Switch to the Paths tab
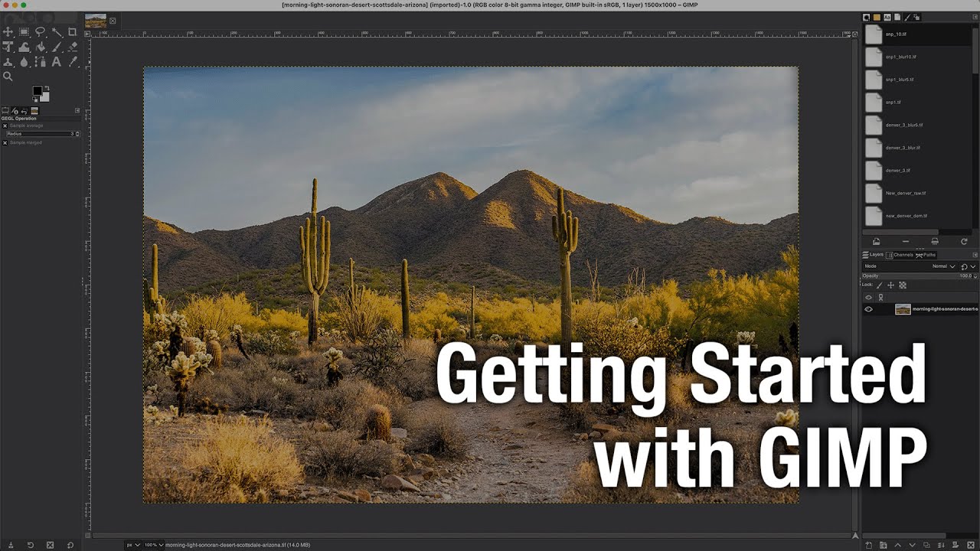This screenshot has height=551, width=980. pos(926,255)
